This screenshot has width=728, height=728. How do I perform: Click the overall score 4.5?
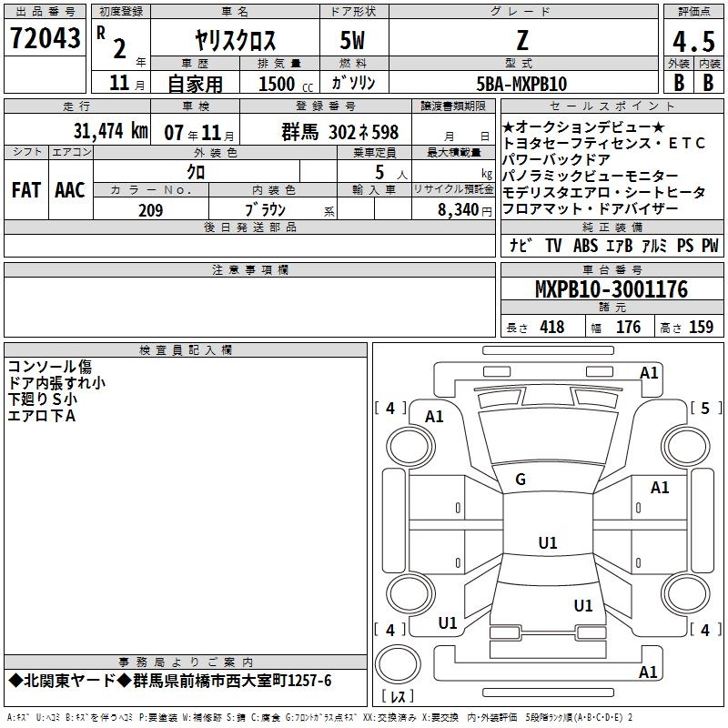(x=693, y=41)
